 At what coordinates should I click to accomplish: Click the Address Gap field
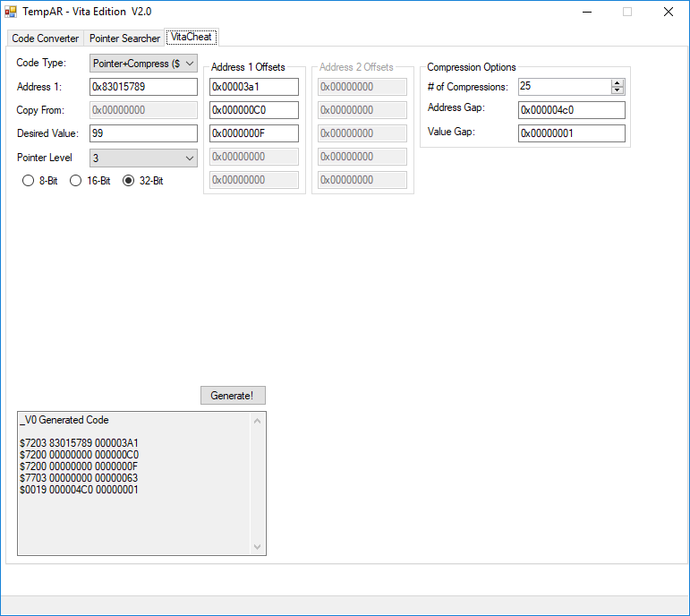coord(572,110)
